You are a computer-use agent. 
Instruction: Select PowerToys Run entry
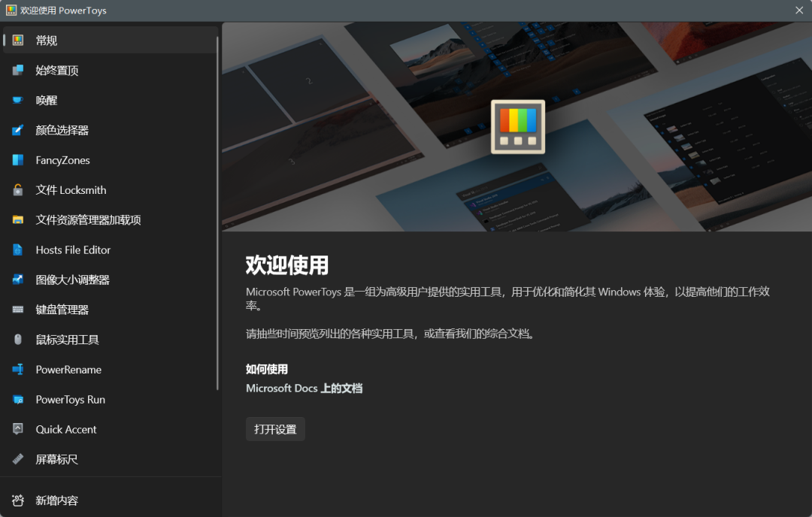coord(111,400)
